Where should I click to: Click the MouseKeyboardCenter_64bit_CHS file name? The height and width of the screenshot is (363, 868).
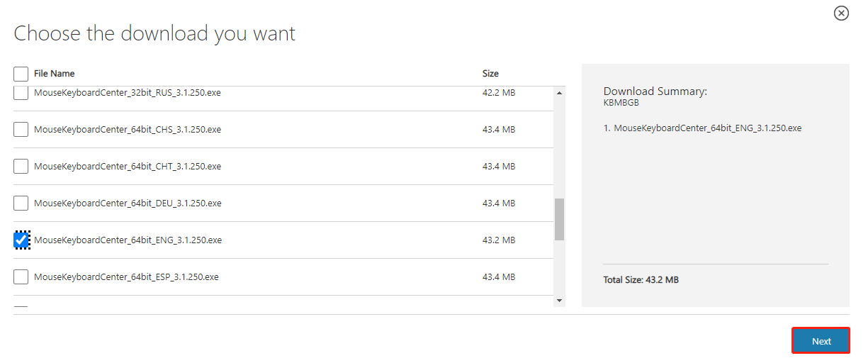pyautogui.click(x=128, y=130)
